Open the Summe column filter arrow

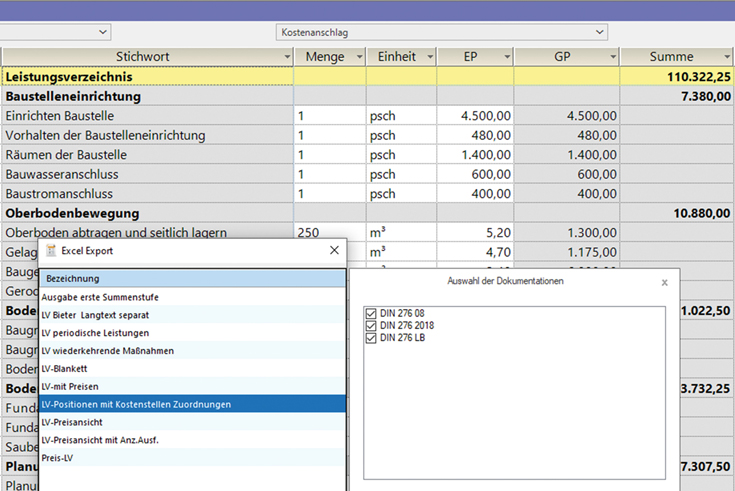coord(725,57)
